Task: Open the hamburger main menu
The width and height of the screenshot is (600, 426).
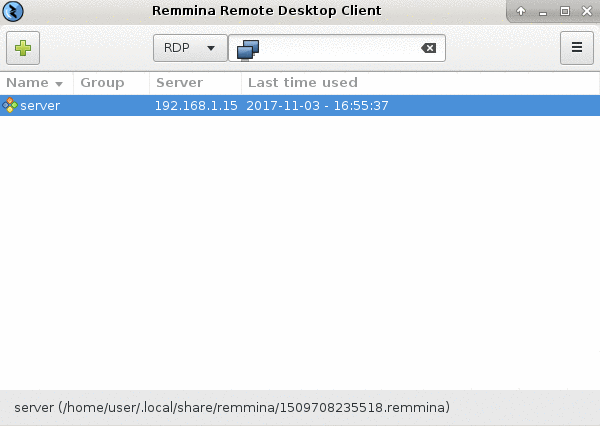Action: tap(577, 48)
